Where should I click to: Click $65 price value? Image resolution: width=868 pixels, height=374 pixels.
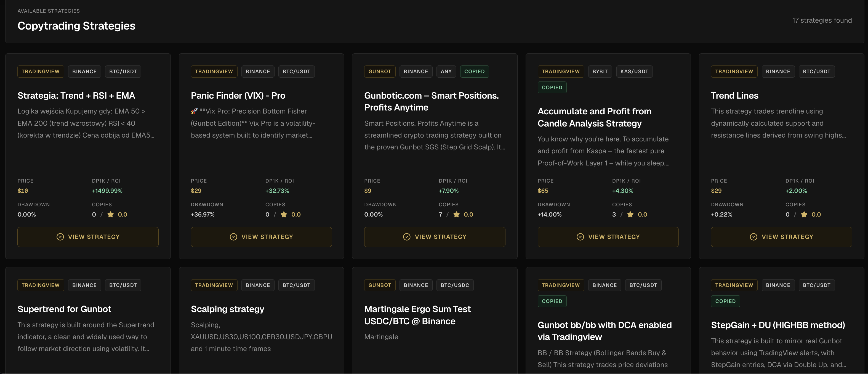click(543, 191)
